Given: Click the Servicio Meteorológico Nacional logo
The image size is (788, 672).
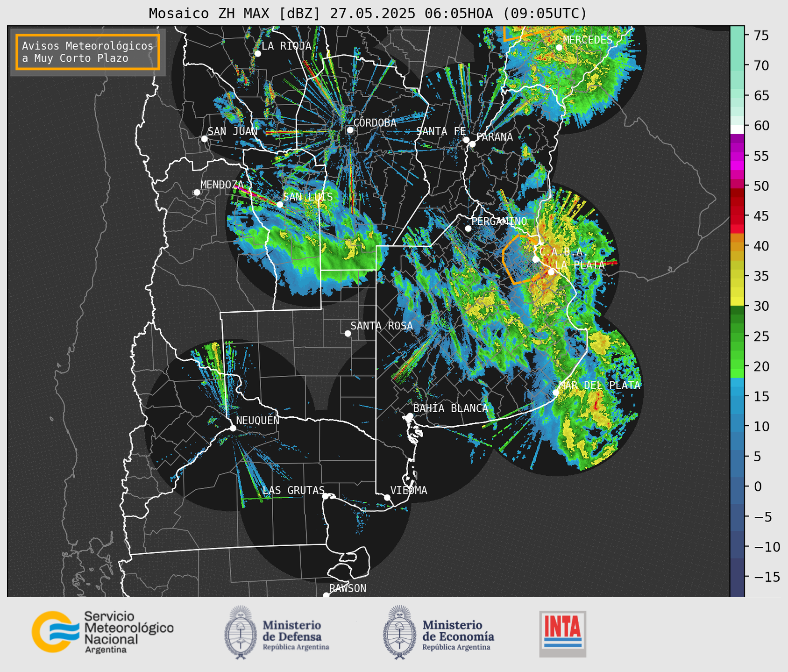Looking at the screenshot, I should [x=102, y=632].
